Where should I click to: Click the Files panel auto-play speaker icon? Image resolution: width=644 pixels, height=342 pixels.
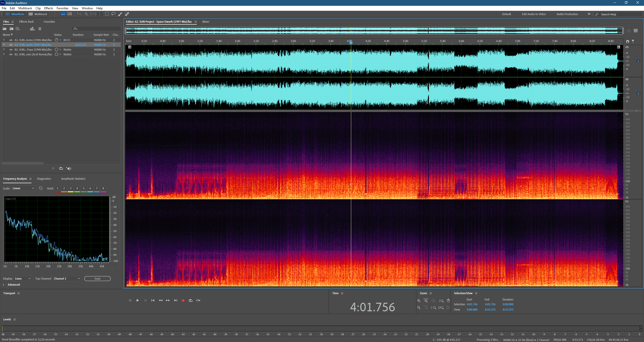pos(69,168)
